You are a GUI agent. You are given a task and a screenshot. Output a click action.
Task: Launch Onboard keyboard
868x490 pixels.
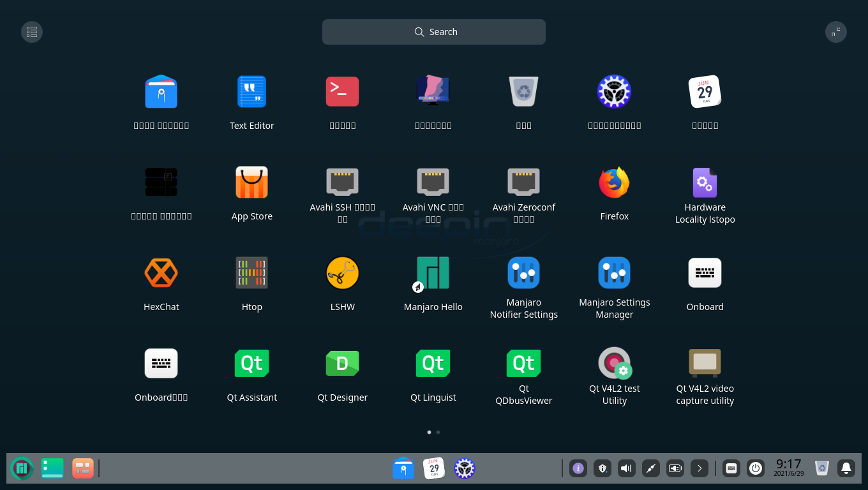[705, 273]
